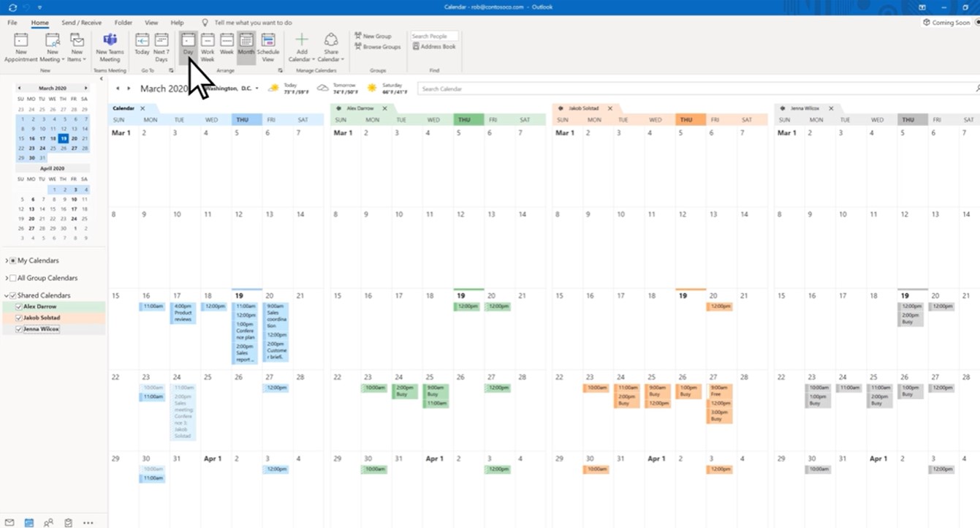Switch to Schedule View
The width and height of the screenshot is (980, 528).
point(268,45)
